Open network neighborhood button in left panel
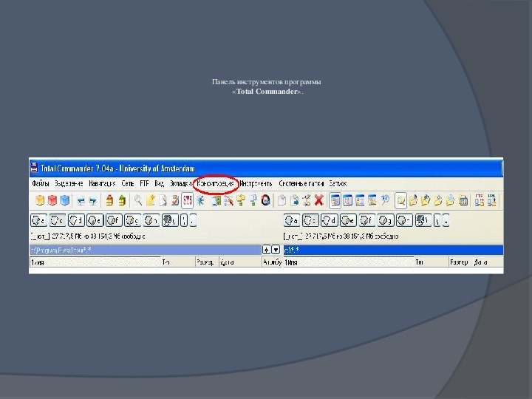 coord(170,220)
